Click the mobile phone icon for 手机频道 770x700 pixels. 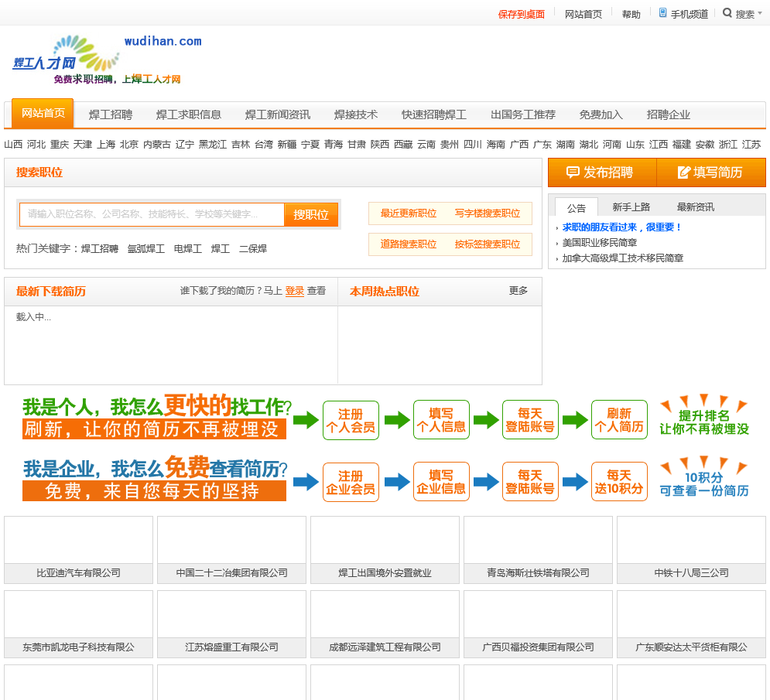[662, 13]
